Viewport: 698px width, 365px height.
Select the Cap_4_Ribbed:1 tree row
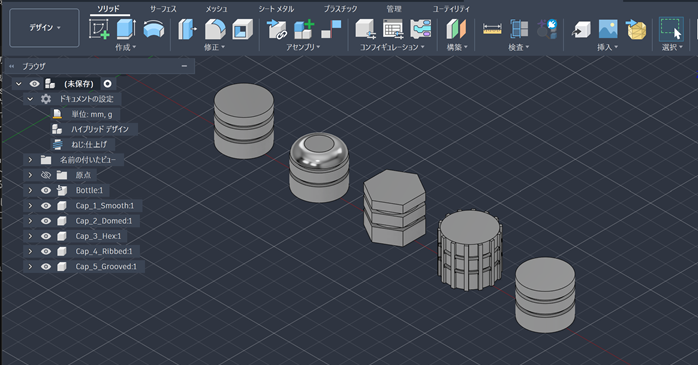click(x=81, y=251)
